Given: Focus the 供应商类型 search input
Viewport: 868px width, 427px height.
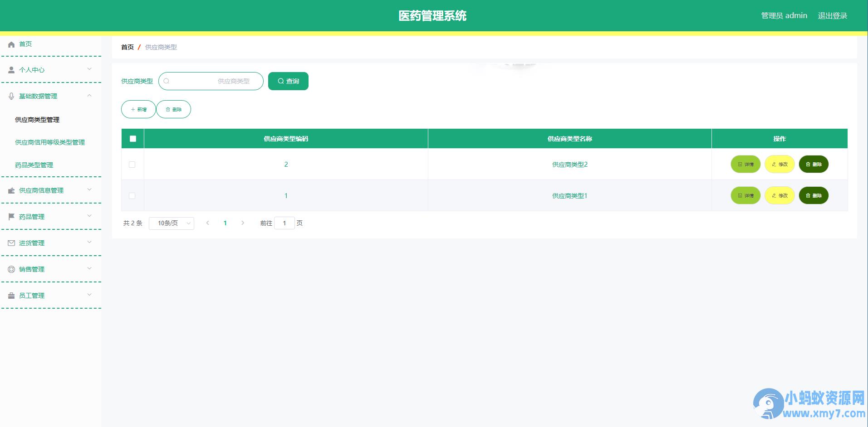Looking at the screenshot, I should (x=211, y=81).
